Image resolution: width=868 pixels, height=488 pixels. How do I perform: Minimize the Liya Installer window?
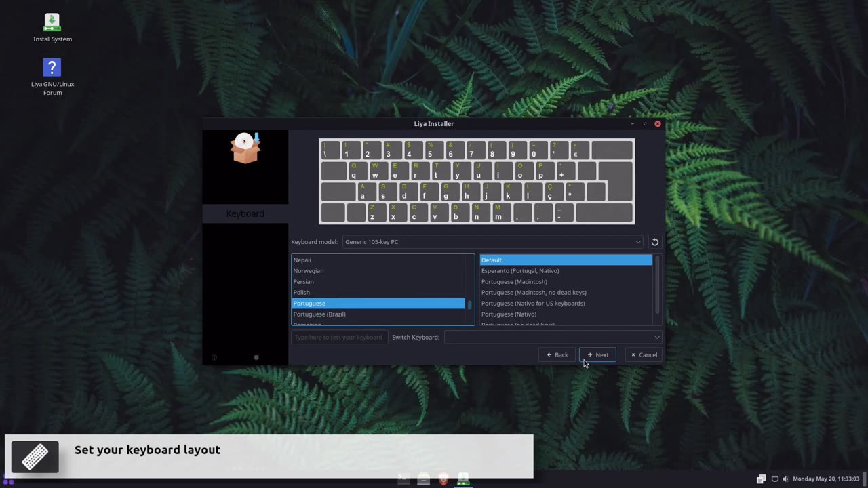click(x=633, y=124)
